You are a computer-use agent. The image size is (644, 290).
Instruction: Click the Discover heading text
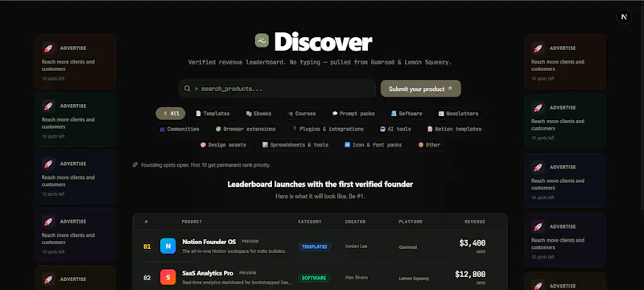(324, 42)
